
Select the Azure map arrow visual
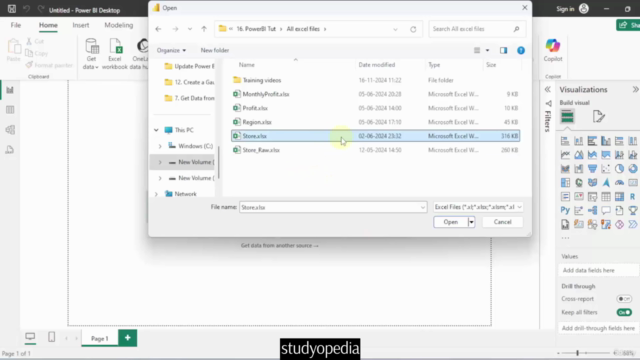point(606,182)
